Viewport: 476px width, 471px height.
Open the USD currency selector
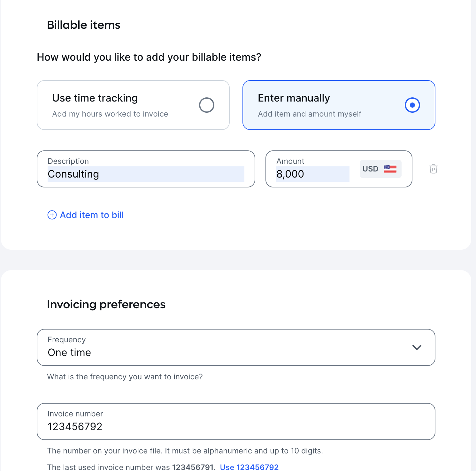coord(380,169)
